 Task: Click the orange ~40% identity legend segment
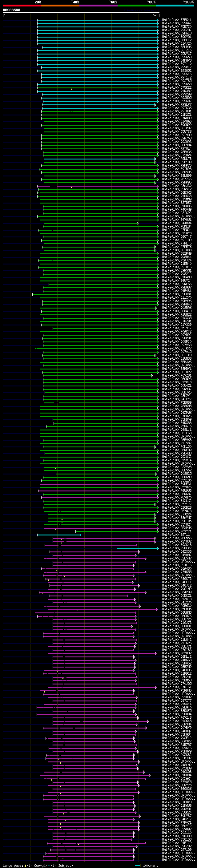[x=60, y=6]
